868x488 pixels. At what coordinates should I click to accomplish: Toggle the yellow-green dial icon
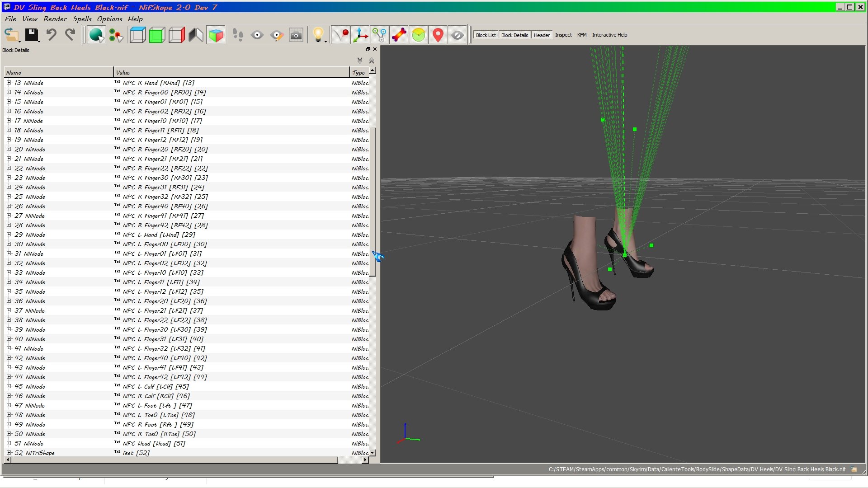(419, 35)
